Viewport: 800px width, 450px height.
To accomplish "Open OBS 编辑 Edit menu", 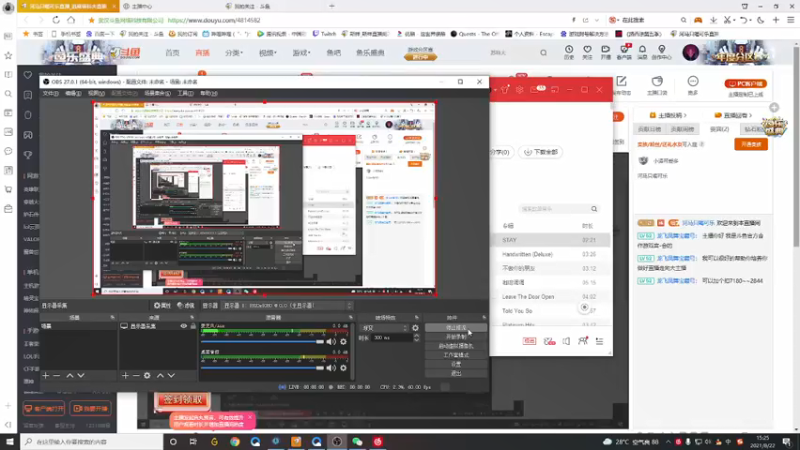I will [73, 93].
